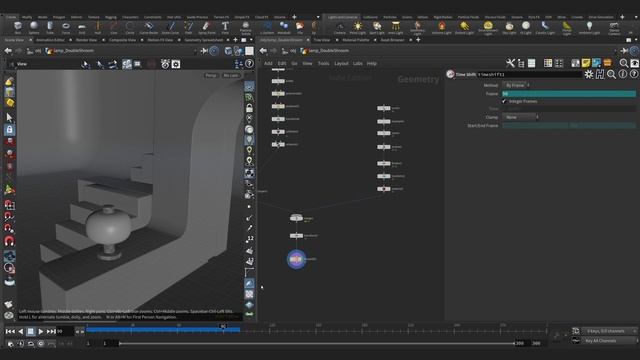
Task: Toggle the scene view pin target icon
Action: coord(213,51)
